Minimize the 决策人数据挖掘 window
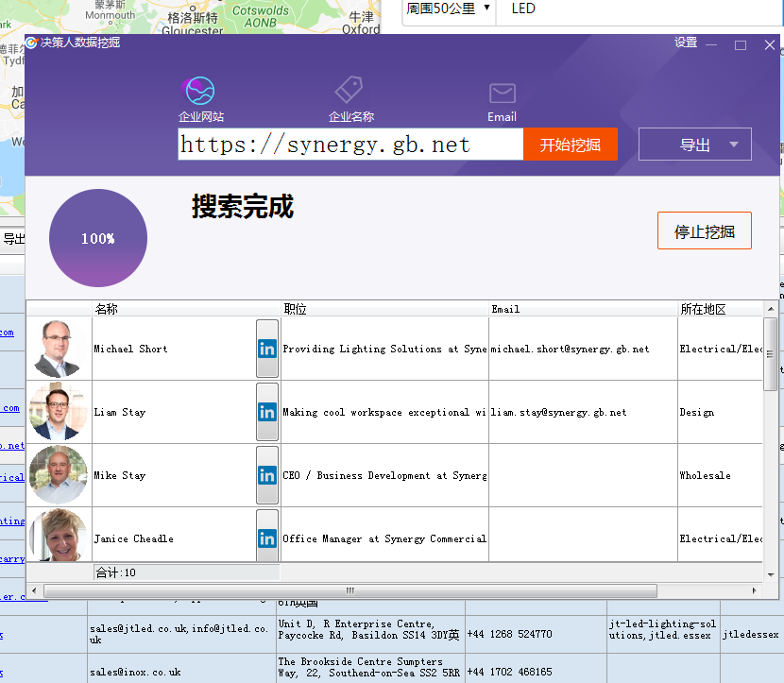 coord(711,45)
